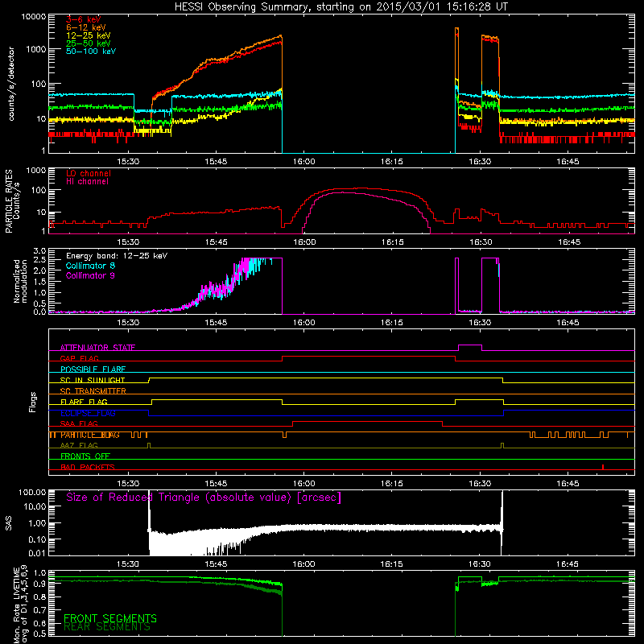Click the FRONT SEGMENTS legend label
Viewport: 644px width, 644px height.
click(110, 618)
